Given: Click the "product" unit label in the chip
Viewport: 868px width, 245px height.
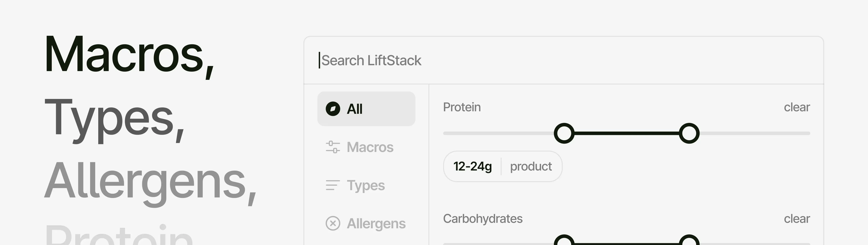Looking at the screenshot, I should pyautogui.click(x=531, y=166).
